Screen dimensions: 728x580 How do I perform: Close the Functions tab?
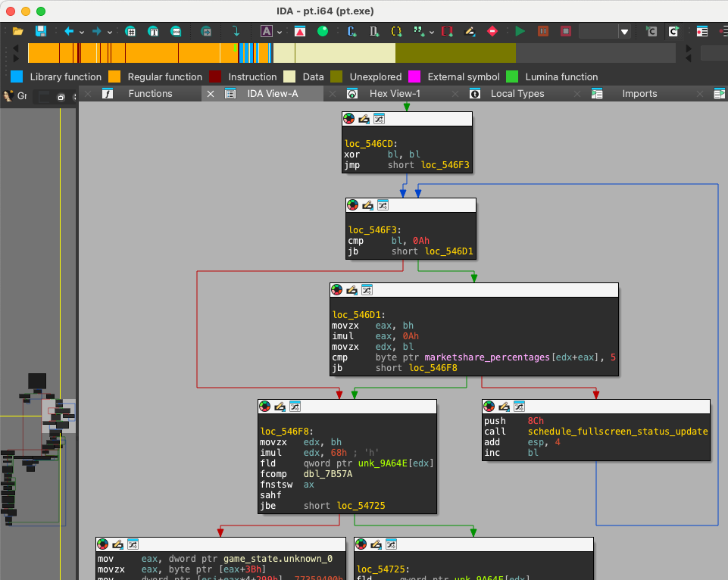click(88, 94)
